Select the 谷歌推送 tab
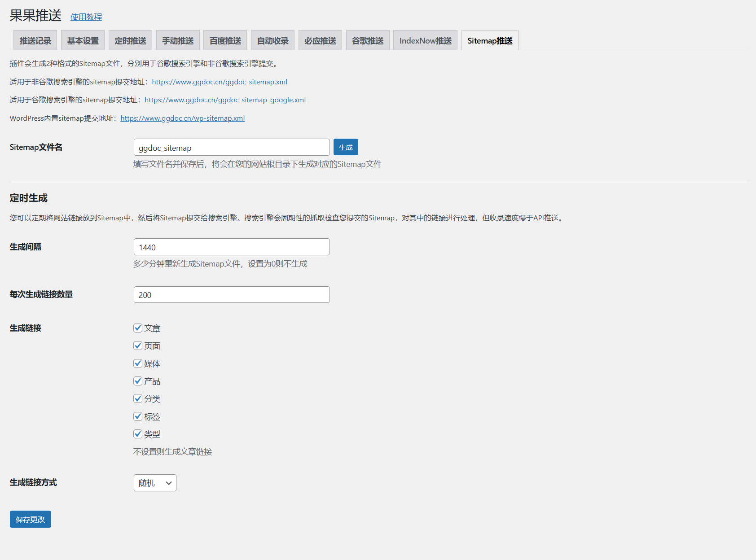 (368, 40)
